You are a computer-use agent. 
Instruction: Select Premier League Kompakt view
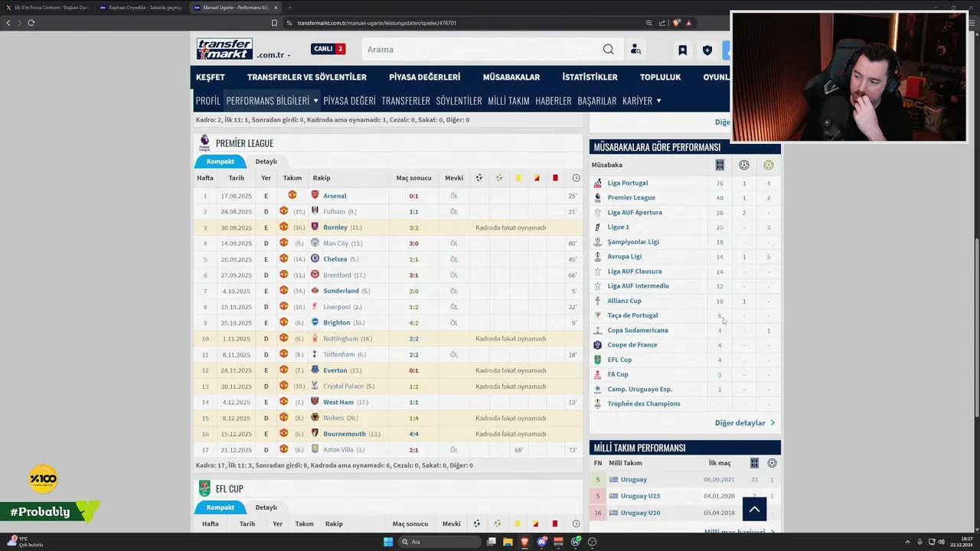coord(220,161)
